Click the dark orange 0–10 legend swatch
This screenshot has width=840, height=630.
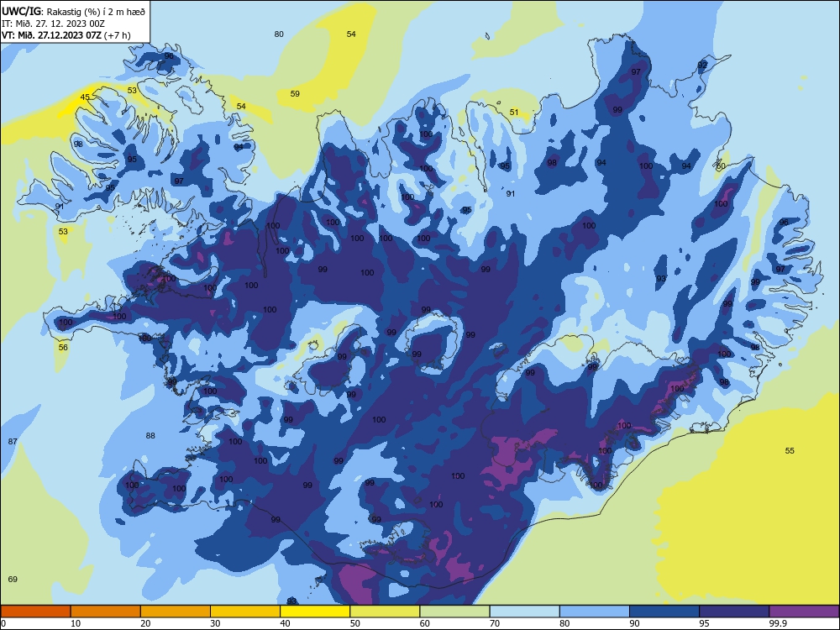pyautogui.click(x=35, y=612)
